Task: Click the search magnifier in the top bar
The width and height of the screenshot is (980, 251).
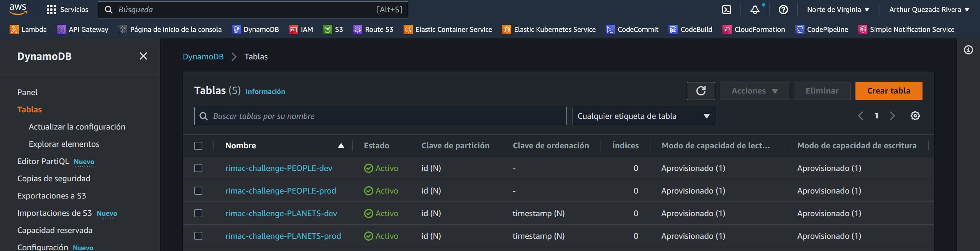Action: click(x=108, y=10)
